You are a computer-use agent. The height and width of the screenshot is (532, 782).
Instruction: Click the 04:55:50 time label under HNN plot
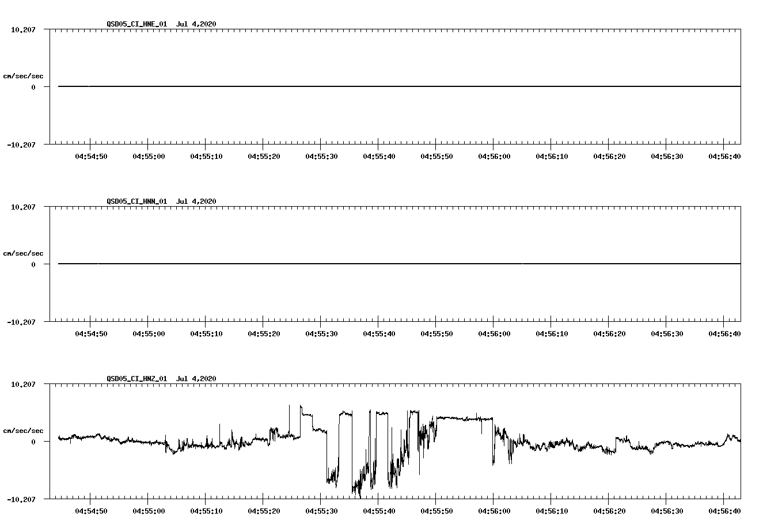[436, 333]
